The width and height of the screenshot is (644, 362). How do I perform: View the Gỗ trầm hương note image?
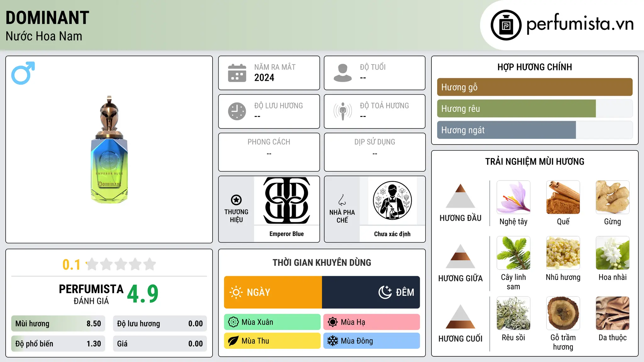[x=563, y=313]
